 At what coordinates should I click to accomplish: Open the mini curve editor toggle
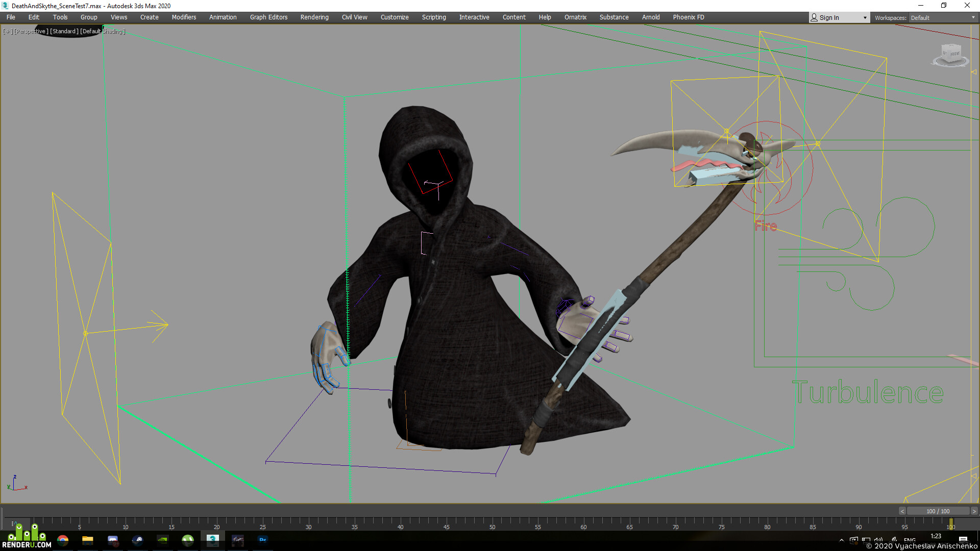click(13, 523)
